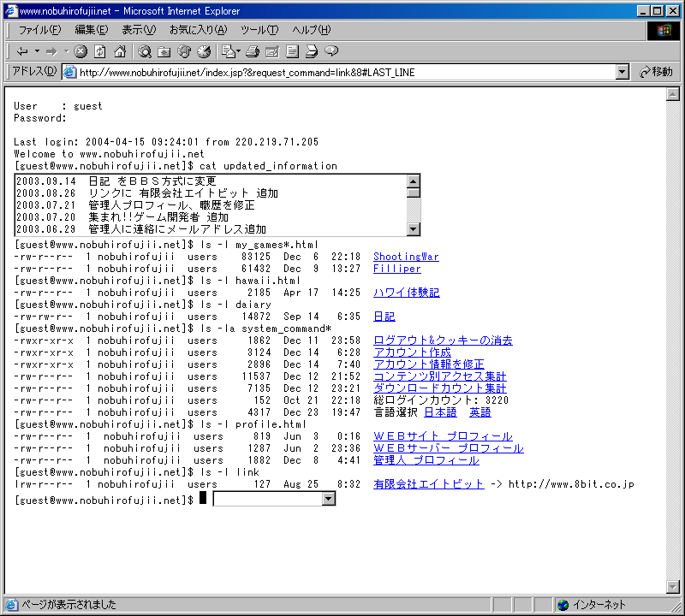The image size is (685, 616).
Task: Click the IE icon in title bar
Action: pos(11,11)
